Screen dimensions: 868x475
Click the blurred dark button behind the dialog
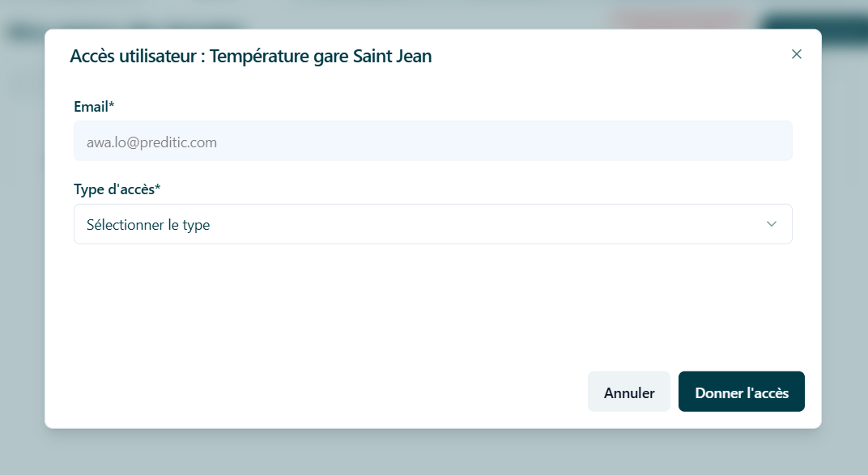click(x=814, y=22)
